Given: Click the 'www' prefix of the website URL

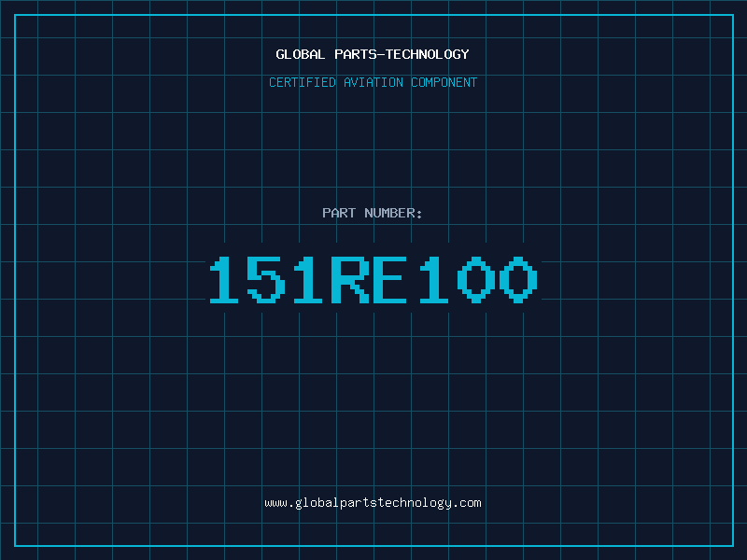Looking at the screenshot, I should (275, 503).
